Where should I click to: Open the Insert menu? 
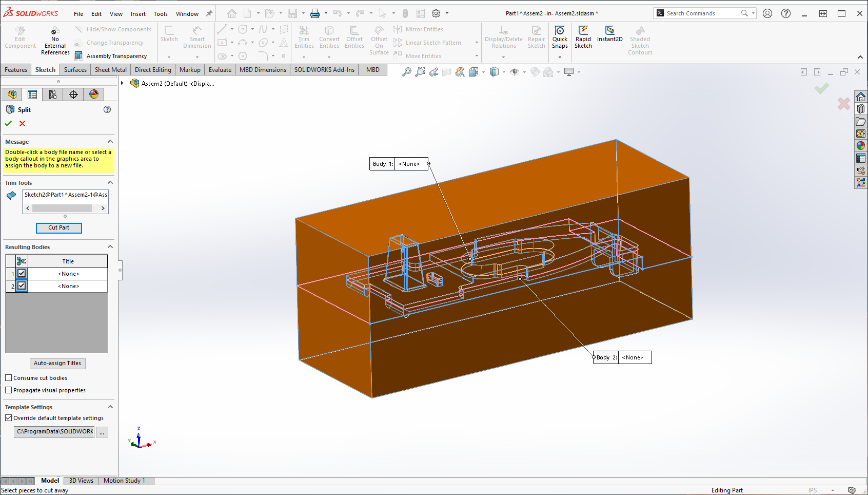pyautogui.click(x=138, y=14)
